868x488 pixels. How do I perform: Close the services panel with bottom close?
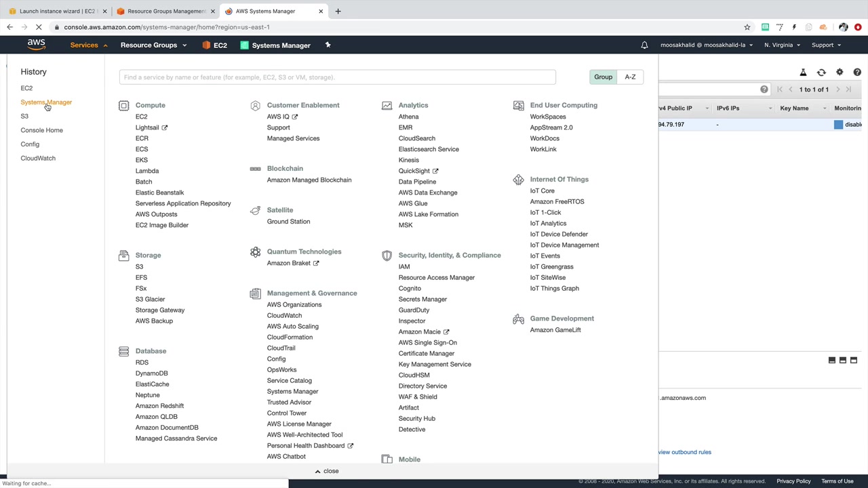(x=327, y=471)
